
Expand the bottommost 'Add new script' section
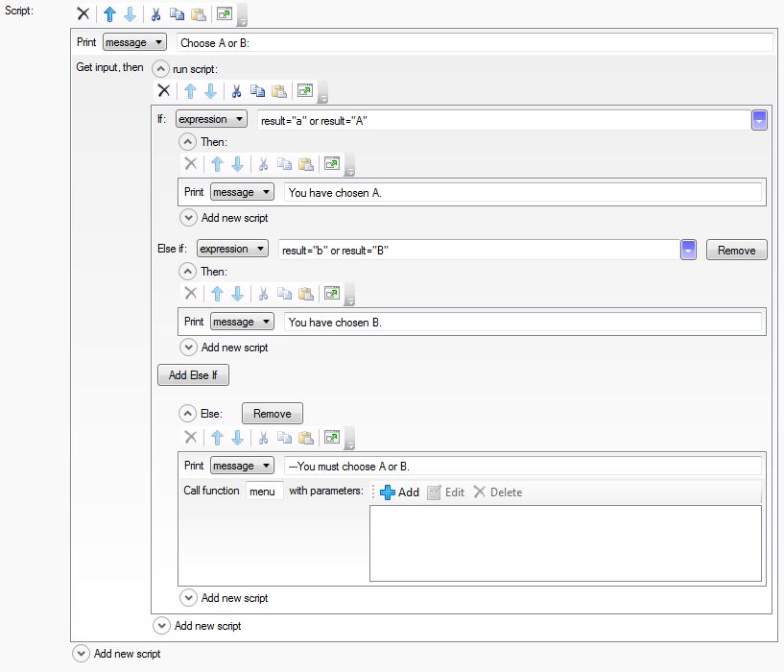tap(82, 654)
